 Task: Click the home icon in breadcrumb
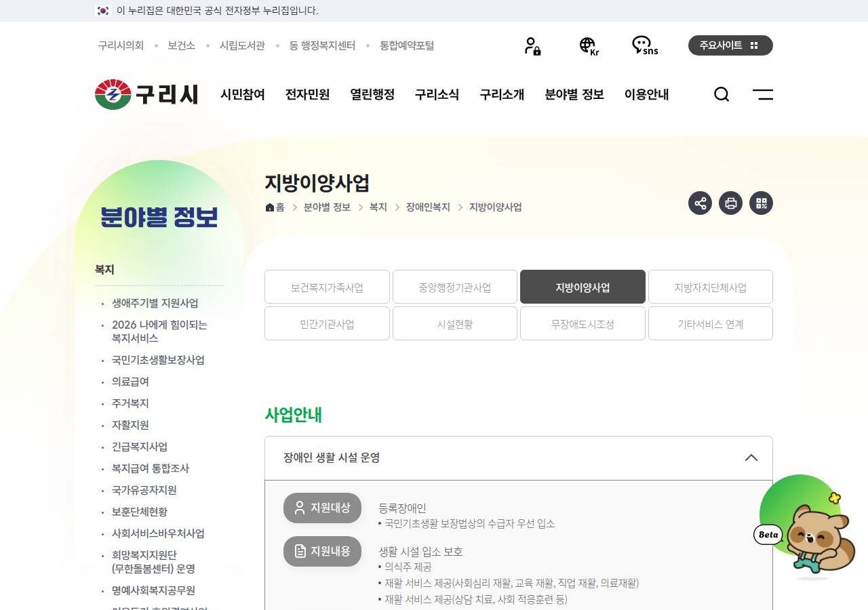click(x=270, y=207)
